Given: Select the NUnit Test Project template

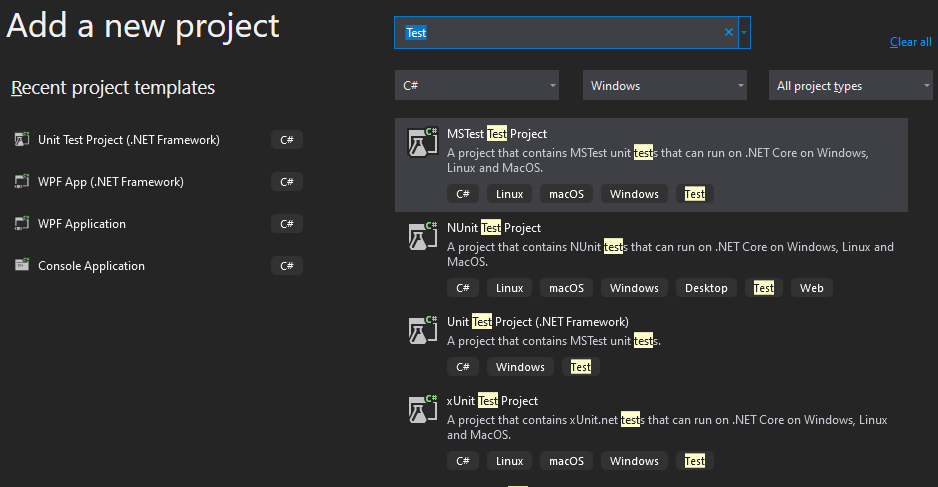Looking at the screenshot, I should point(651,259).
